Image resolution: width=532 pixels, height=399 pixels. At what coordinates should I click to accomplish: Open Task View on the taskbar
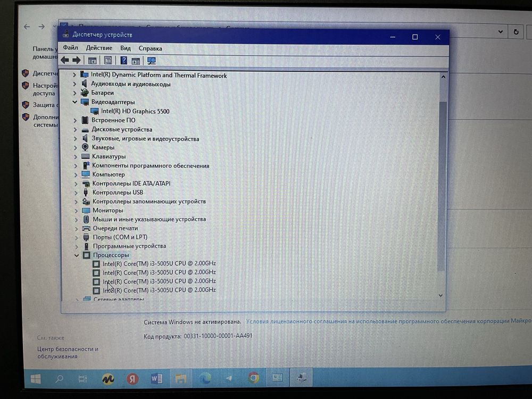(82, 379)
